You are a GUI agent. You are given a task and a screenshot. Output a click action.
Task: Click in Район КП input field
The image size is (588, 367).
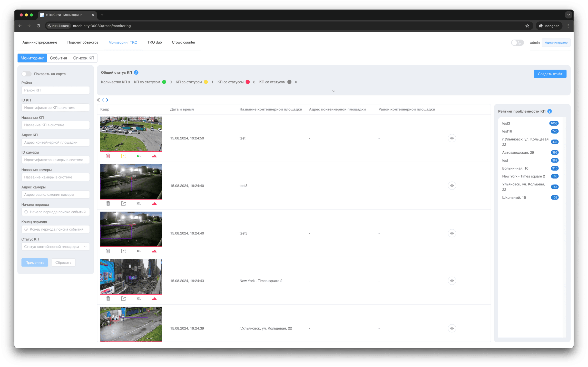pyautogui.click(x=55, y=90)
